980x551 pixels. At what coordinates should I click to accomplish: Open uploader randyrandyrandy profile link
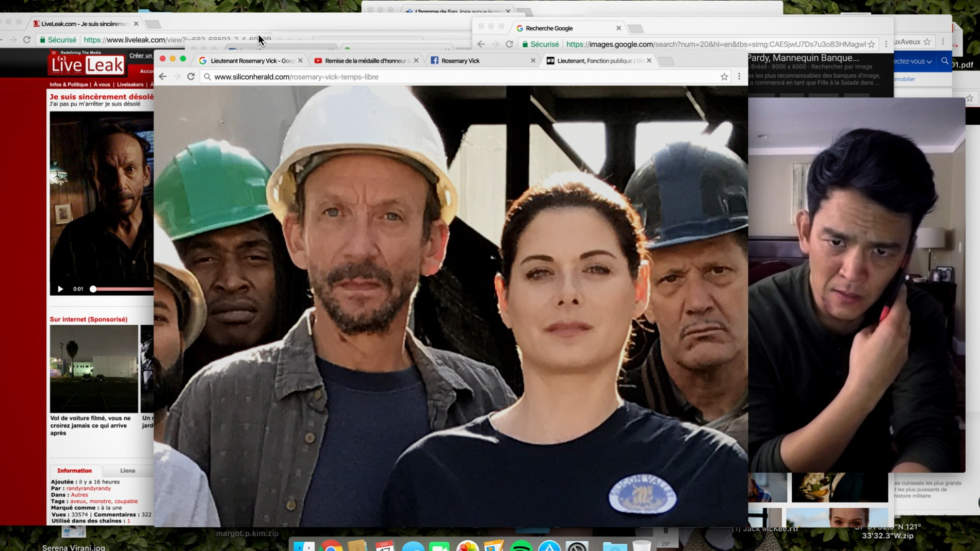(88, 488)
